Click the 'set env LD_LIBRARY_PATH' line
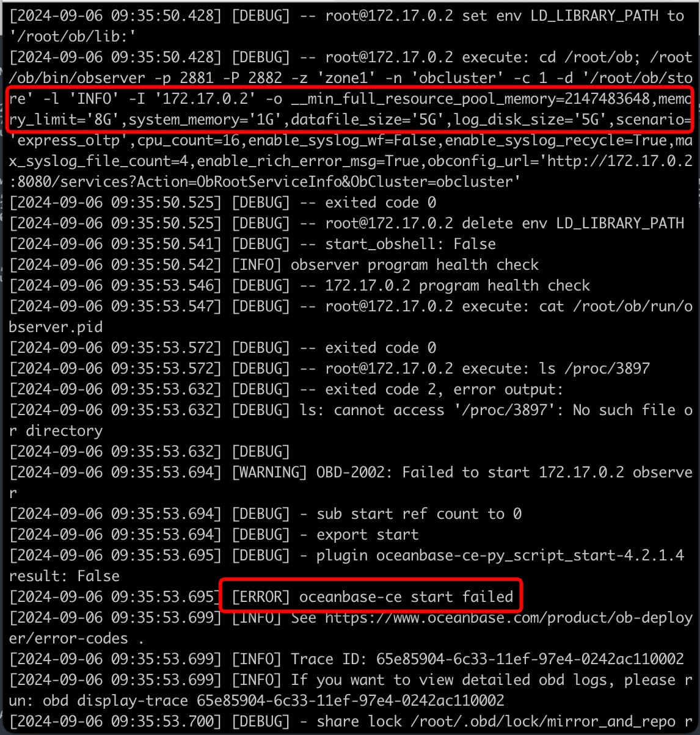The image size is (700, 735). 350,26
